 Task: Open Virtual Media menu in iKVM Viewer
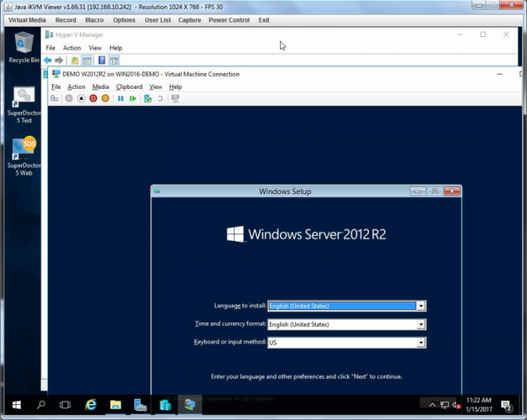click(x=27, y=20)
